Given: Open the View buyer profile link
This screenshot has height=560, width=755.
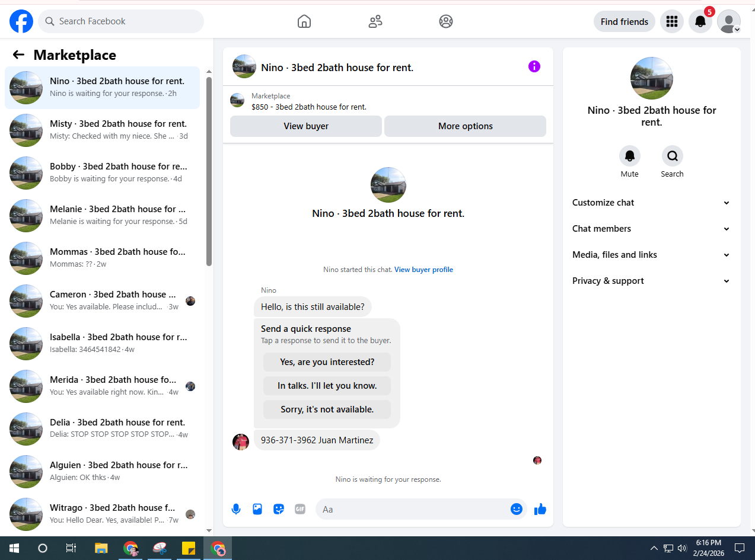Looking at the screenshot, I should coord(423,270).
